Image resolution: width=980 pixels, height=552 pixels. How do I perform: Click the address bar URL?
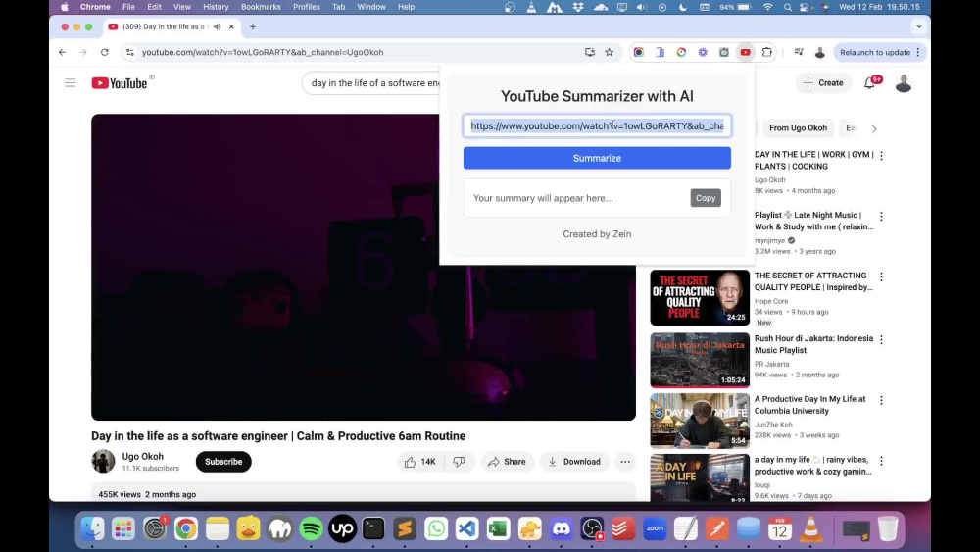pyautogui.click(x=263, y=53)
